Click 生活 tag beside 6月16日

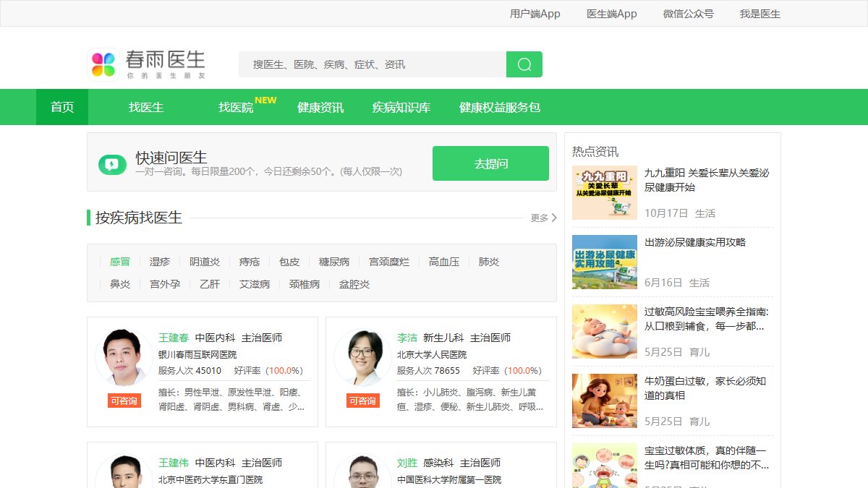pyautogui.click(x=699, y=283)
